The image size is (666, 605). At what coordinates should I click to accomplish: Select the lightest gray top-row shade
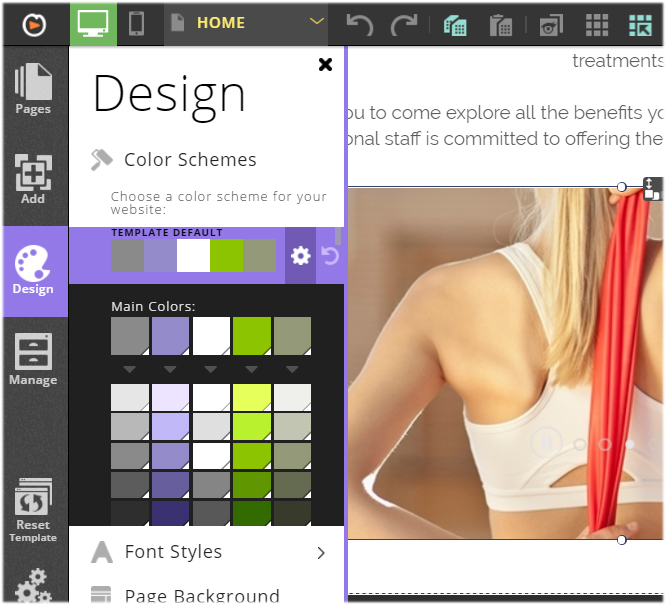coord(130,398)
